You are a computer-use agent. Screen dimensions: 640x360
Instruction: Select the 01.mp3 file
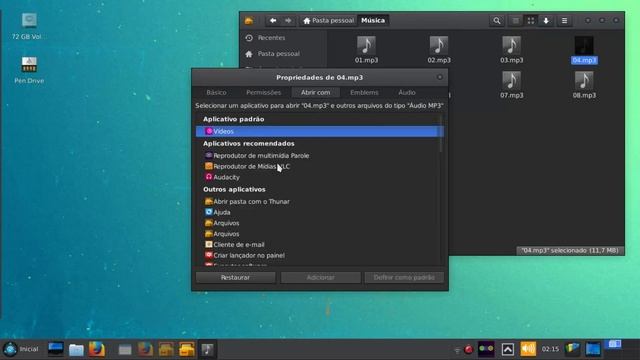(366, 49)
